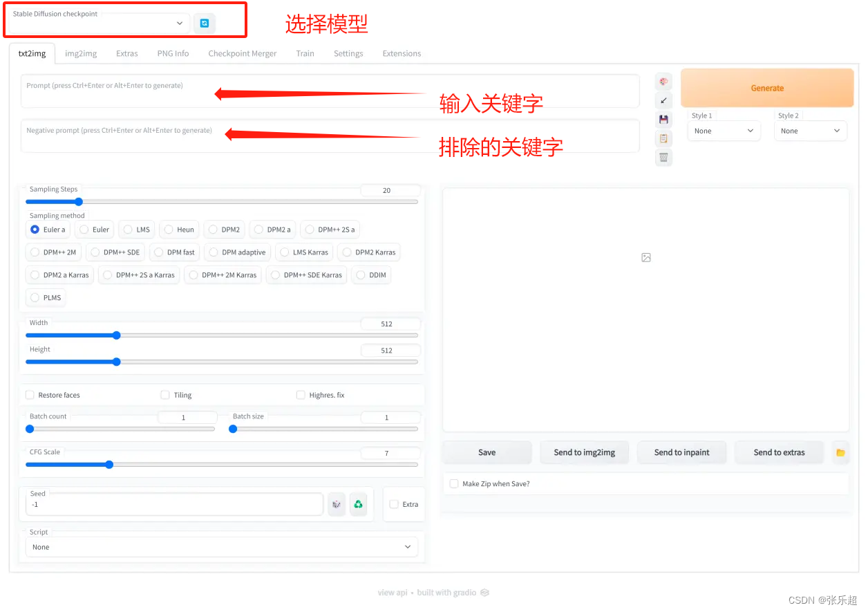Select the DPM2 sampling method

coord(224,230)
